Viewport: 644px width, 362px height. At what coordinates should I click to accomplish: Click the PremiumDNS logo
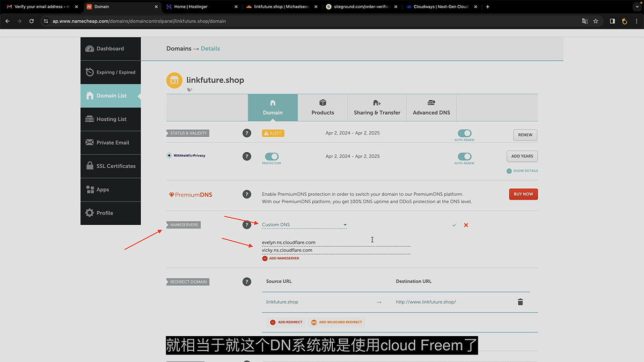191,195
